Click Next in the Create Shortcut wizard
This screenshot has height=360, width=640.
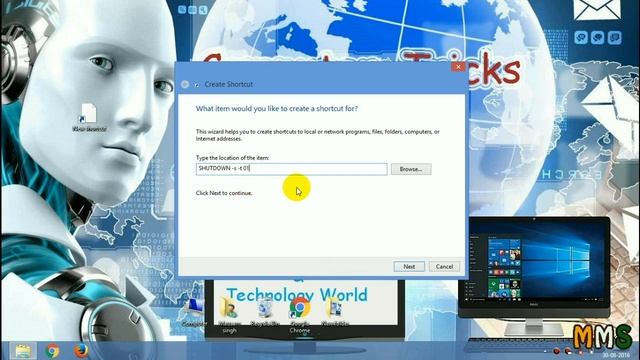pyautogui.click(x=409, y=267)
